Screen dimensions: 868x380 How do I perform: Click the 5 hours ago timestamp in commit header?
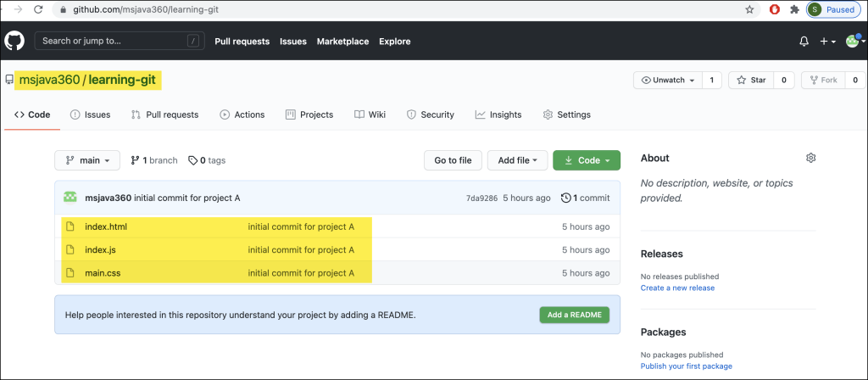[526, 198]
